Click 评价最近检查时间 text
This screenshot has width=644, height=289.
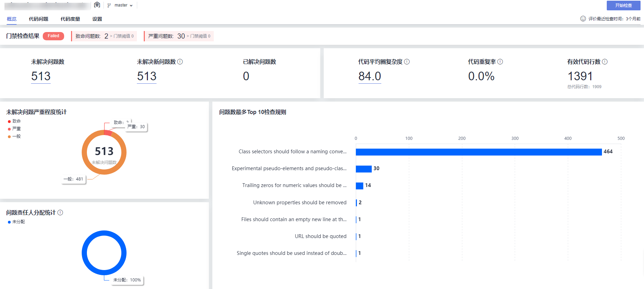(614, 19)
